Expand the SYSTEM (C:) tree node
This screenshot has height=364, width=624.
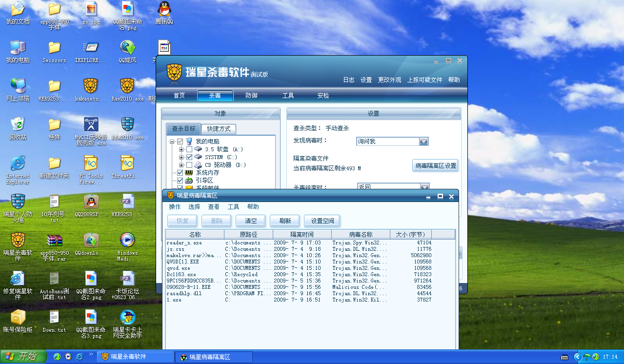click(181, 157)
